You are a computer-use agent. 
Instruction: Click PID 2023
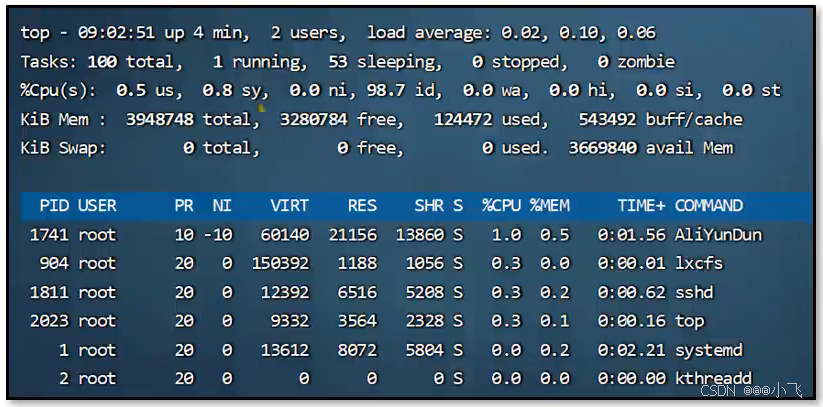49,321
